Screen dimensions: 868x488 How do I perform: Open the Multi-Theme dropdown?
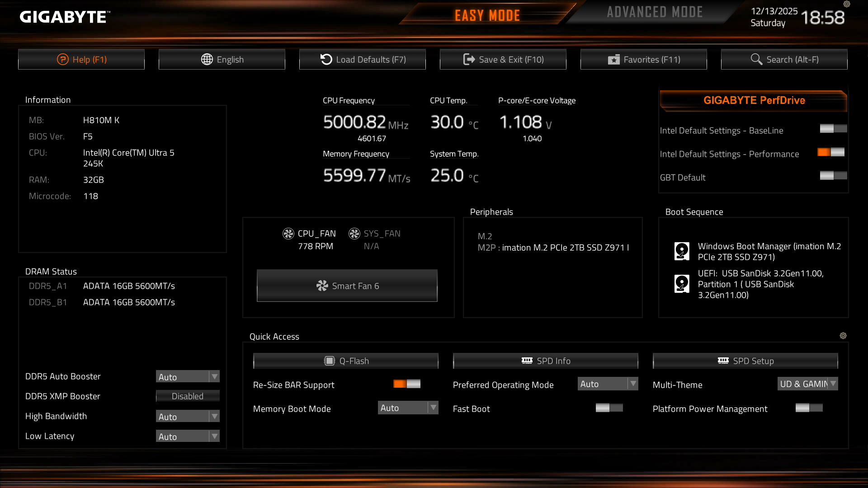pos(807,384)
